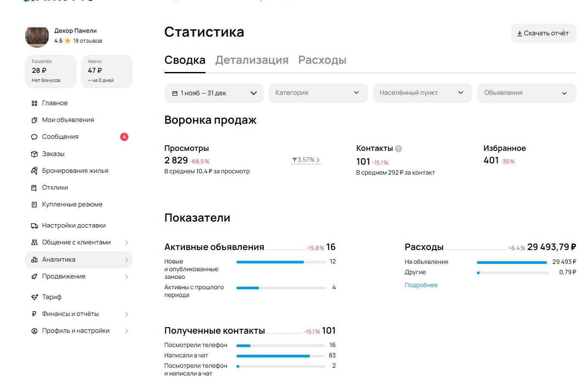Open the Категория dropdown
The height and width of the screenshot is (391, 588).
coord(318,93)
